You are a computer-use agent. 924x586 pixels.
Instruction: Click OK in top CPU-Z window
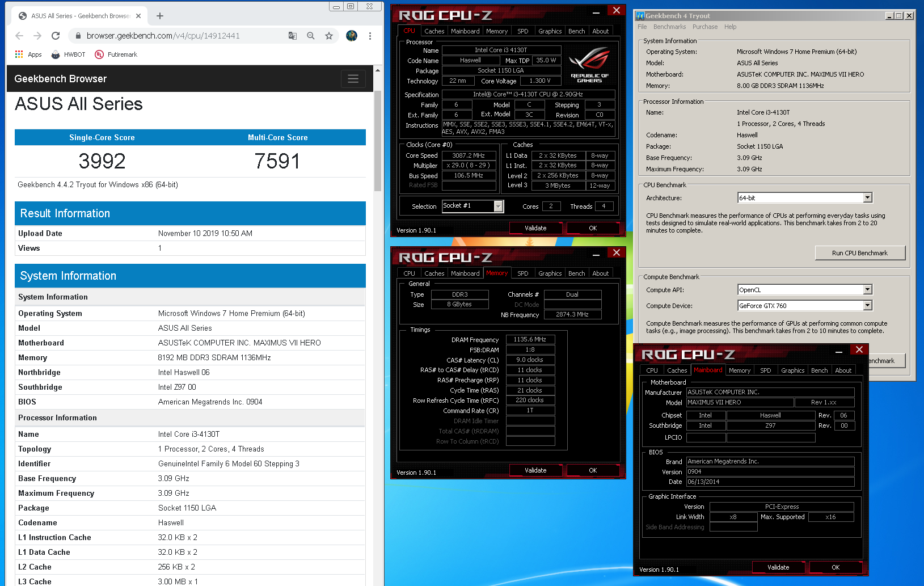click(x=593, y=228)
